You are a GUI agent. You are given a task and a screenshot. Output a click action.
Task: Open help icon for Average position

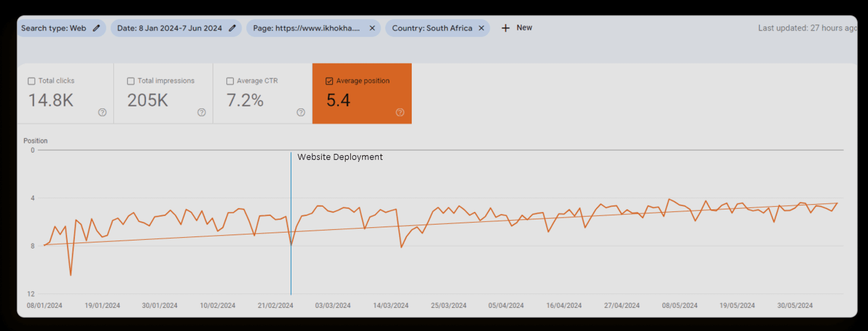pos(400,112)
